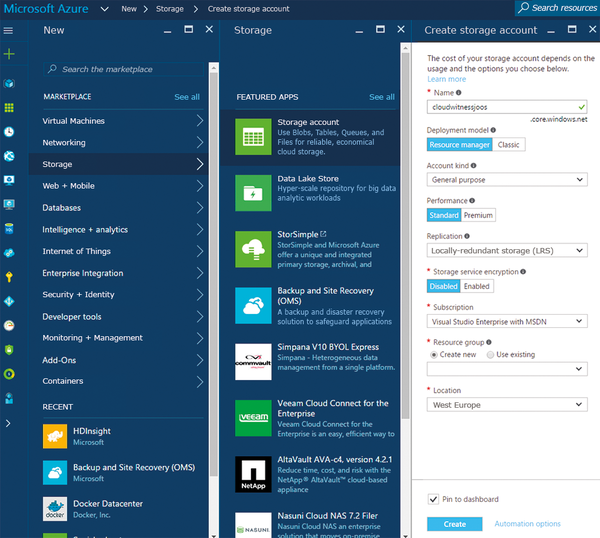Toggle the Pin to dashboard checkbox

point(433,499)
